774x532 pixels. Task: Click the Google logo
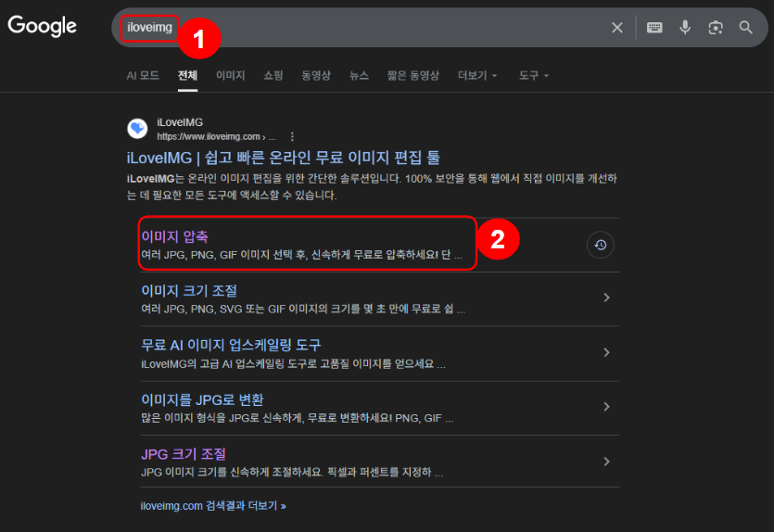pos(42,26)
